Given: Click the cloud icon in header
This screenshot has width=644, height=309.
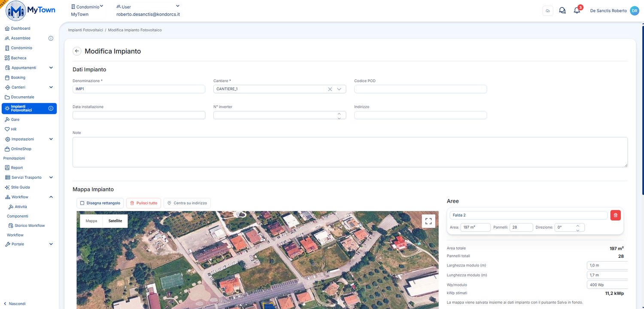Looking at the screenshot, I should (548, 11).
